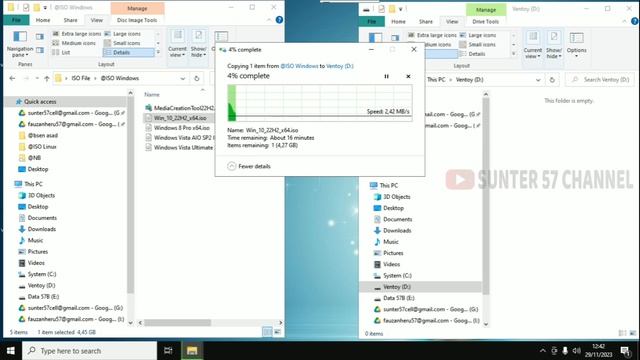Refresh the Ventoy (D:) folder view

(x=552, y=80)
